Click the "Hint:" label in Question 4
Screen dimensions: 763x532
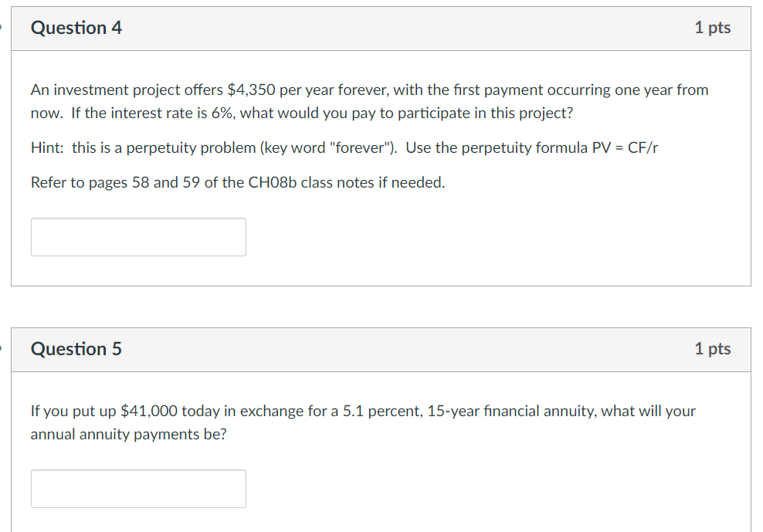tap(47, 147)
